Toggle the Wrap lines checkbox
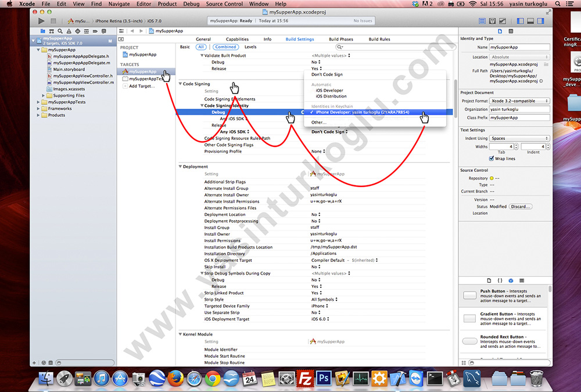 pyautogui.click(x=492, y=159)
